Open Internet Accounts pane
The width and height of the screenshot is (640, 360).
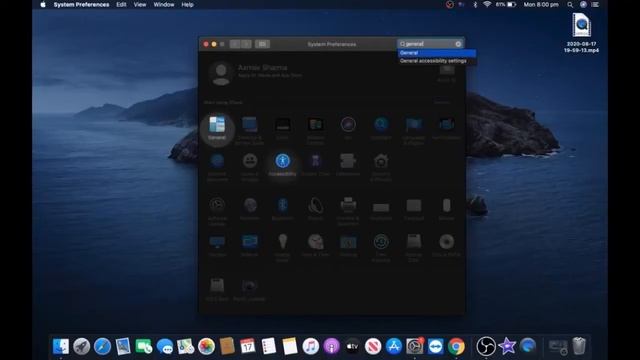(217, 161)
